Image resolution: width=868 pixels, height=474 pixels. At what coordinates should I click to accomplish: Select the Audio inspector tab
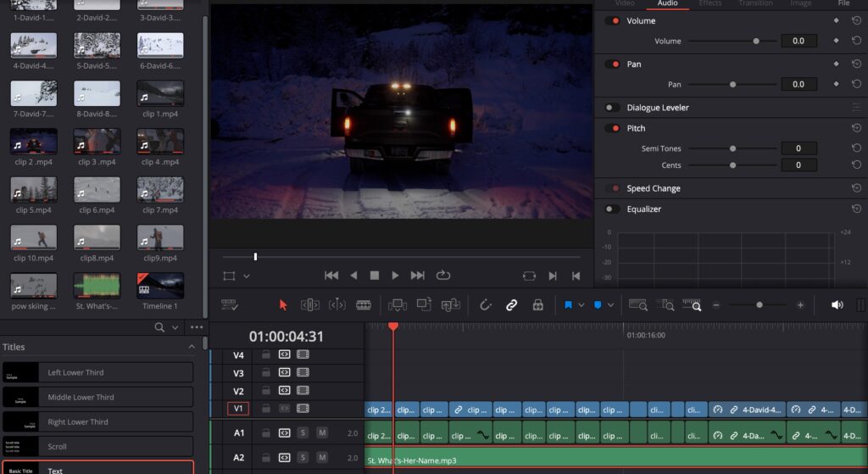coord(667,3)
